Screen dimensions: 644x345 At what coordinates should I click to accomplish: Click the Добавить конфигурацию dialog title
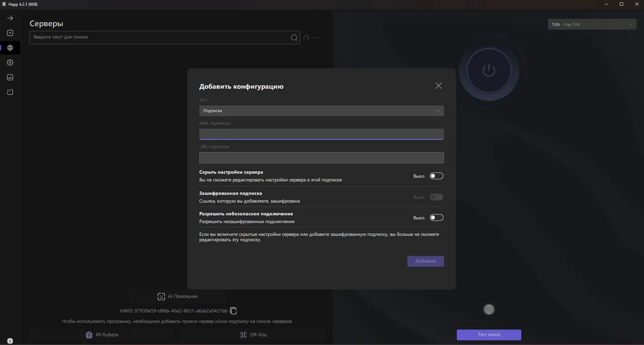point(241,86)
